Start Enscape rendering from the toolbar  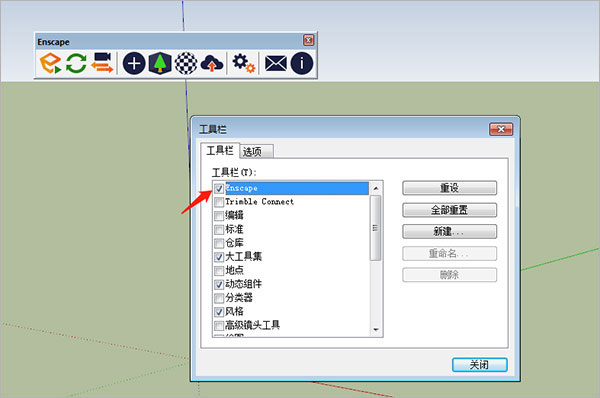tap(50, 63)
